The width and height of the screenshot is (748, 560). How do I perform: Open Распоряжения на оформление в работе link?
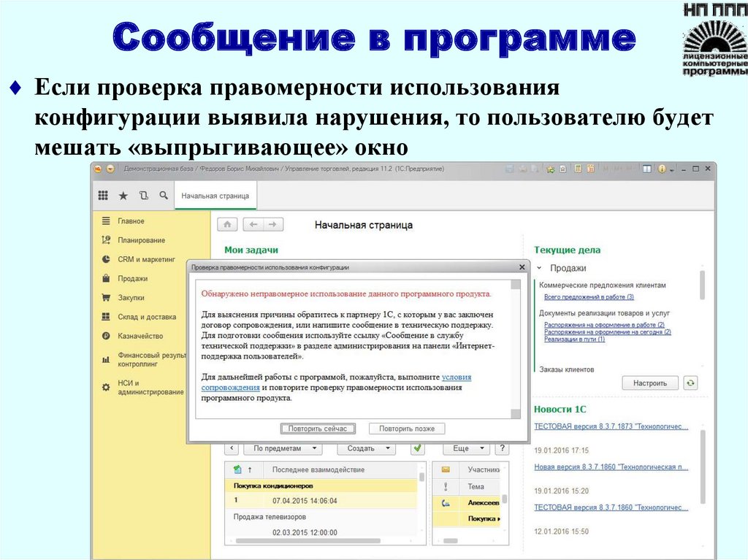(604, 324)
